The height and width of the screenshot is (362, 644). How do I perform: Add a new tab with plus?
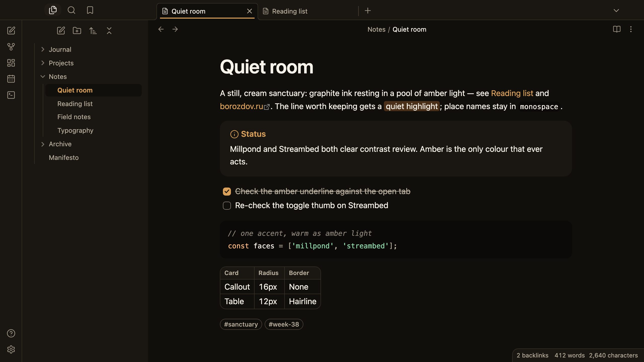coord(368,11)
